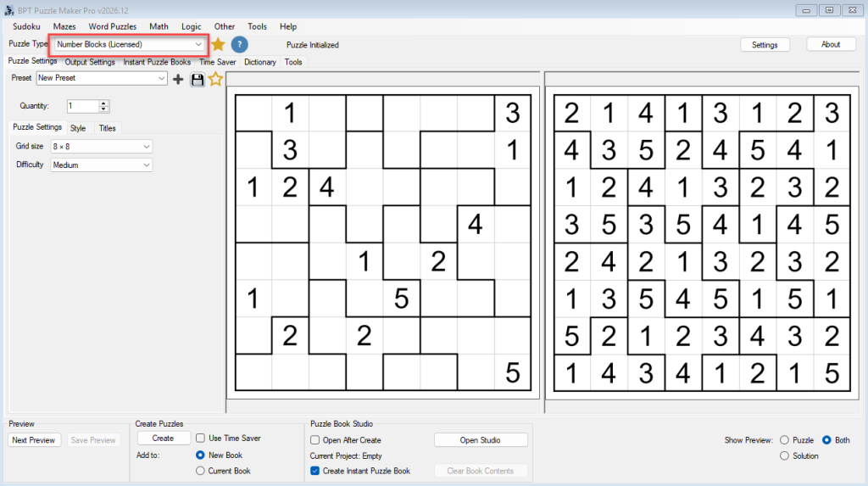Open the Tools menu in menu bar
The width and height of the screenshot is (868, 486).
(x=257, y=26)
